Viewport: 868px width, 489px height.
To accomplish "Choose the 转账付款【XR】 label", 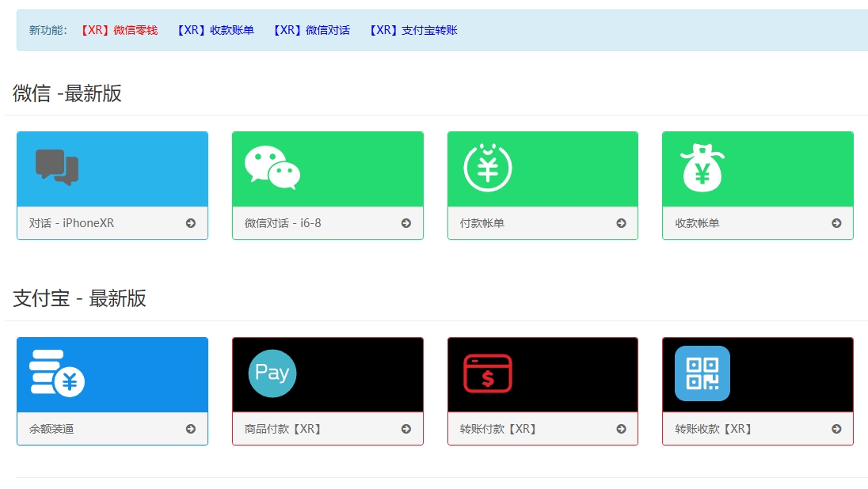I will (x=498, y=429).
